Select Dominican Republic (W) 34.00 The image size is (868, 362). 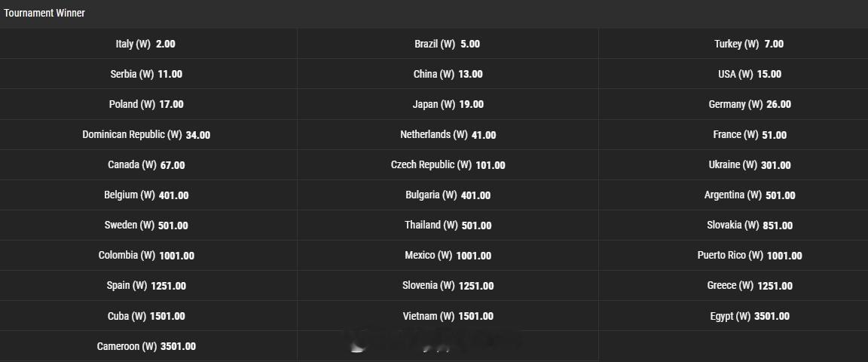pos(148,135)
